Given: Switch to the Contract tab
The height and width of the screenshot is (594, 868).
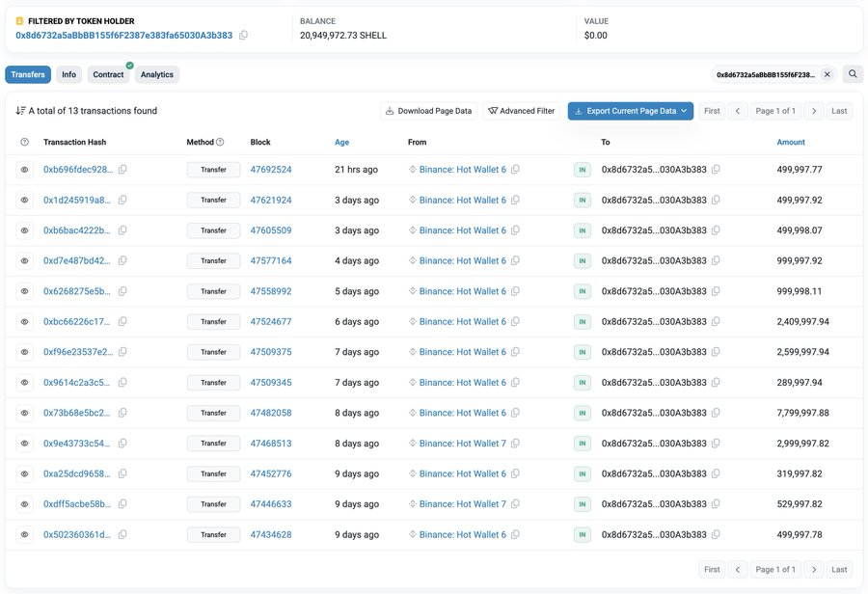Looking at the screenshot, I should coord(108,74).
